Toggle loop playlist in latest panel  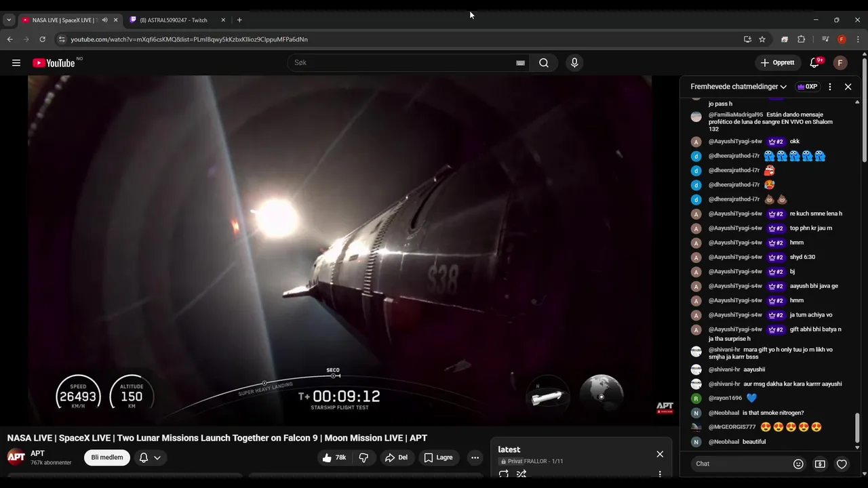[503, 474]
